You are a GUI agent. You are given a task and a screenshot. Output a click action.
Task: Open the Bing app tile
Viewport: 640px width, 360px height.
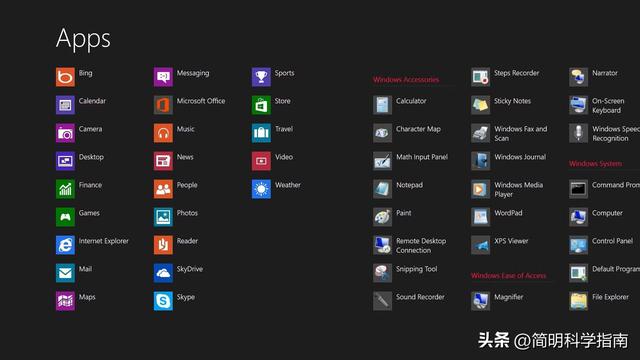pyautogui.click(x=65, y=77)
